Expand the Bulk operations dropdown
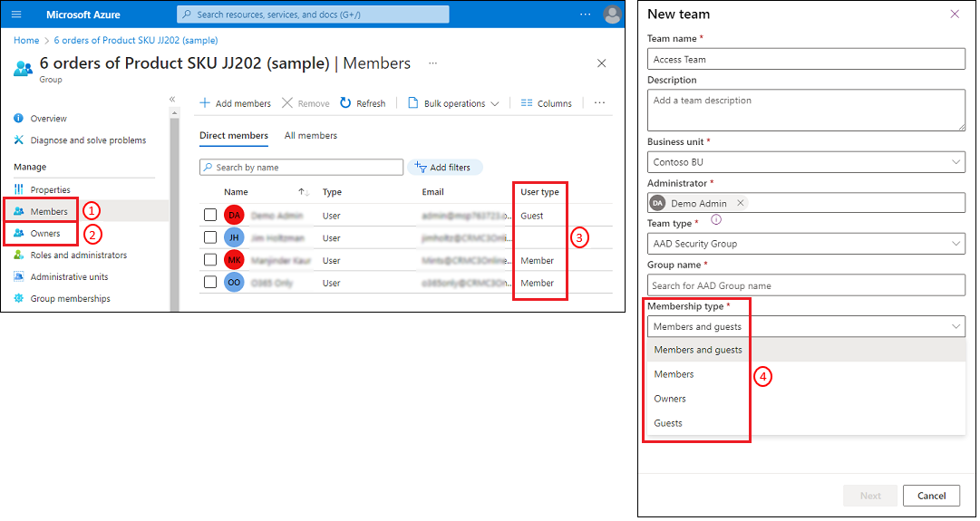 pyautogui.click(x=453, y=103)
